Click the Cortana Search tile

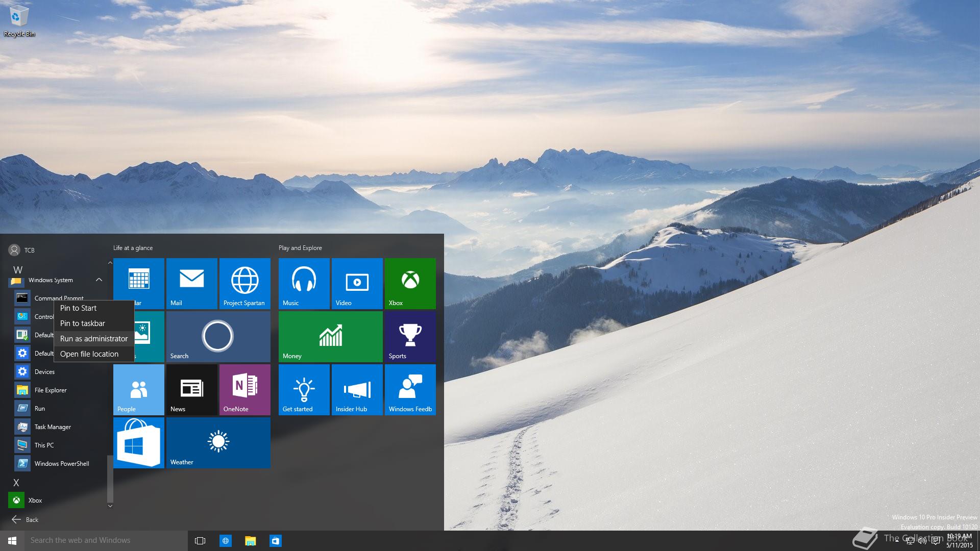point(218,336)
